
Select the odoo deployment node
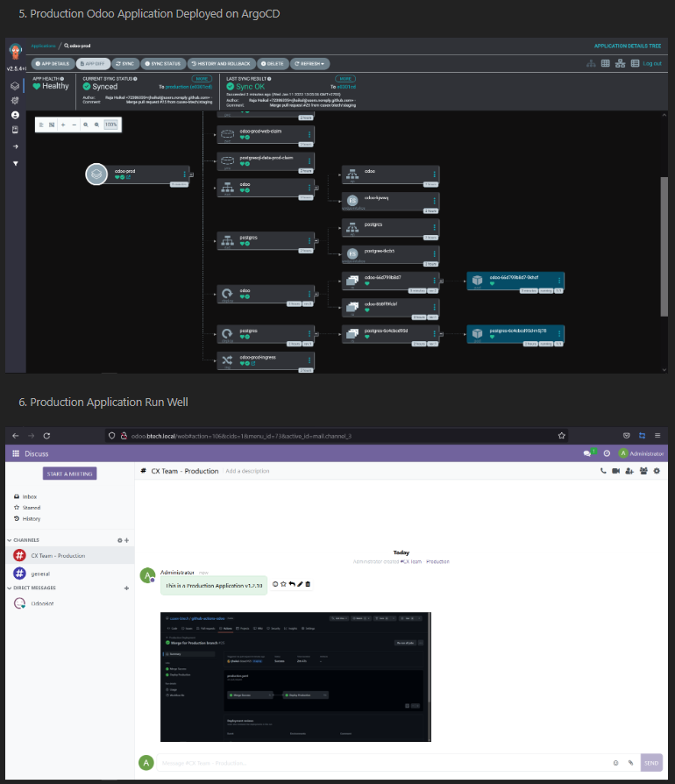tap(266, 294)
